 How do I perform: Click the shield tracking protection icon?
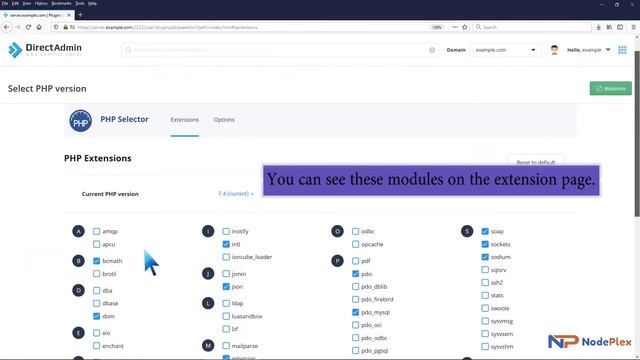pos(56,27)
